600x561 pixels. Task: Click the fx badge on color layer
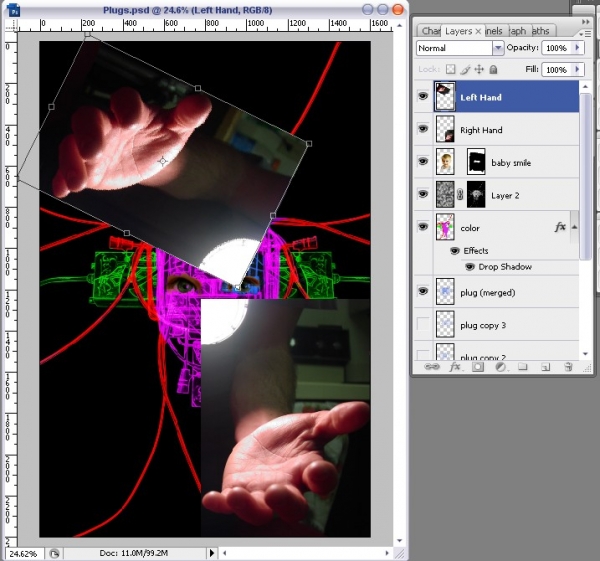[x=560, y=227]
